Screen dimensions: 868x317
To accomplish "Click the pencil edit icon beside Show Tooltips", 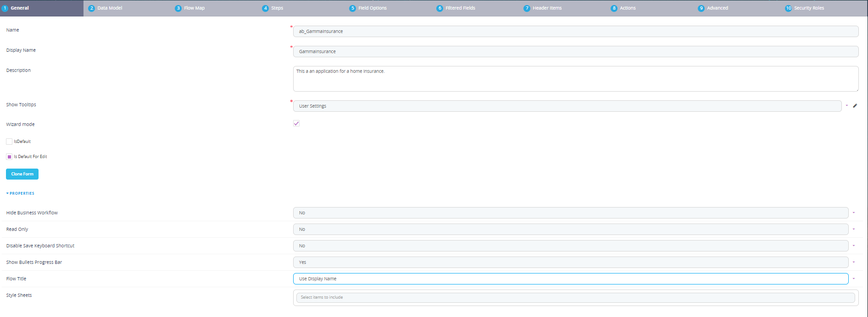I will pos(855,106).
